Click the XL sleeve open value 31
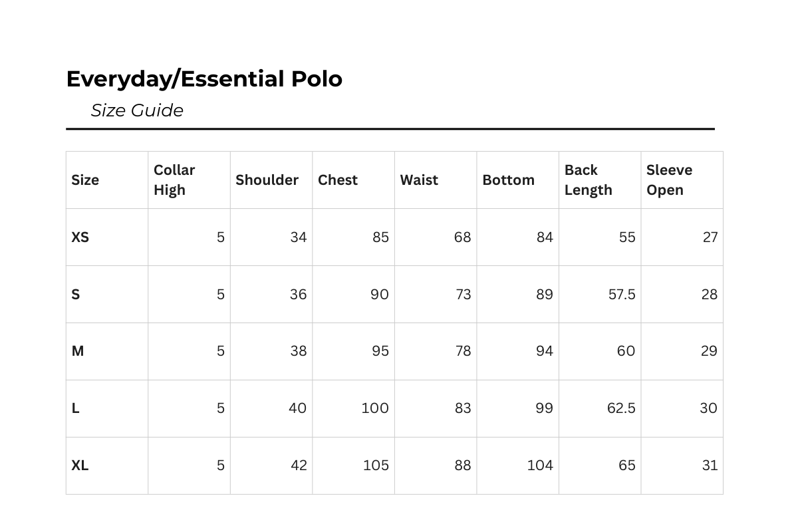Image resolution: width=798 pixels, height=532 pixels. 710,465
